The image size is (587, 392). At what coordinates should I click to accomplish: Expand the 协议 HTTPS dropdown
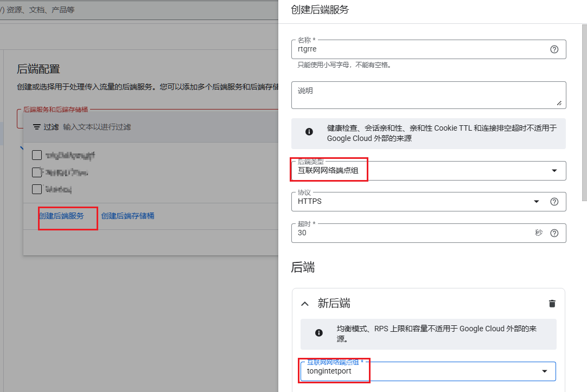(536, 202)
